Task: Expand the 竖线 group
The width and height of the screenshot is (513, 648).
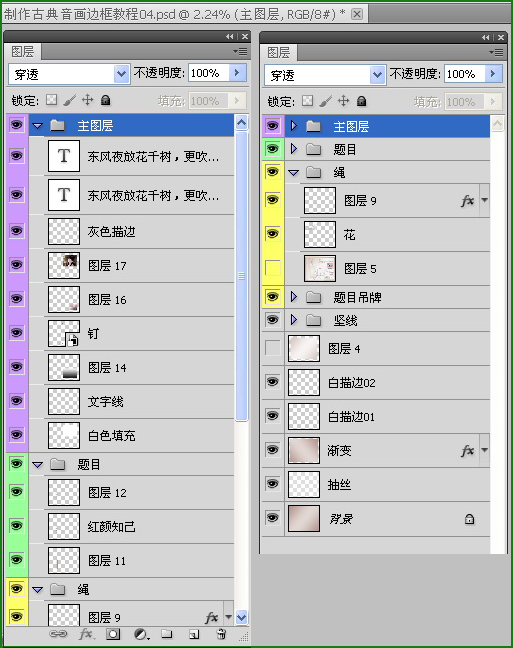Action: (x=293, y=319)
